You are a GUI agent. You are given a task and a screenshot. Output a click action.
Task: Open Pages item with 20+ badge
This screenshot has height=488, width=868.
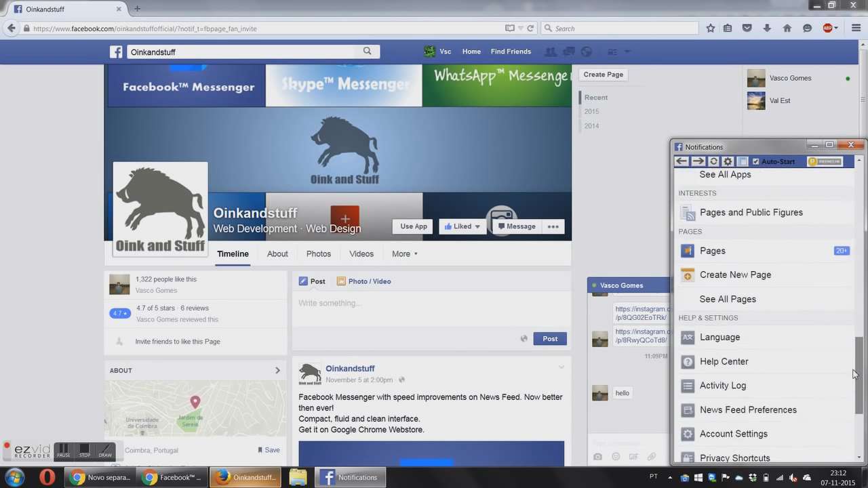click(765, 251)
